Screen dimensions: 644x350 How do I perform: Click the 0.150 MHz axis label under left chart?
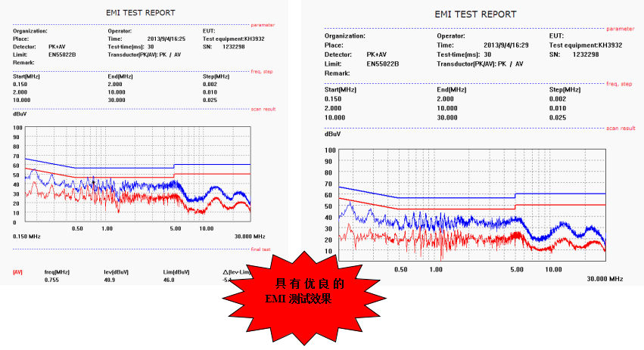point(27,237)
